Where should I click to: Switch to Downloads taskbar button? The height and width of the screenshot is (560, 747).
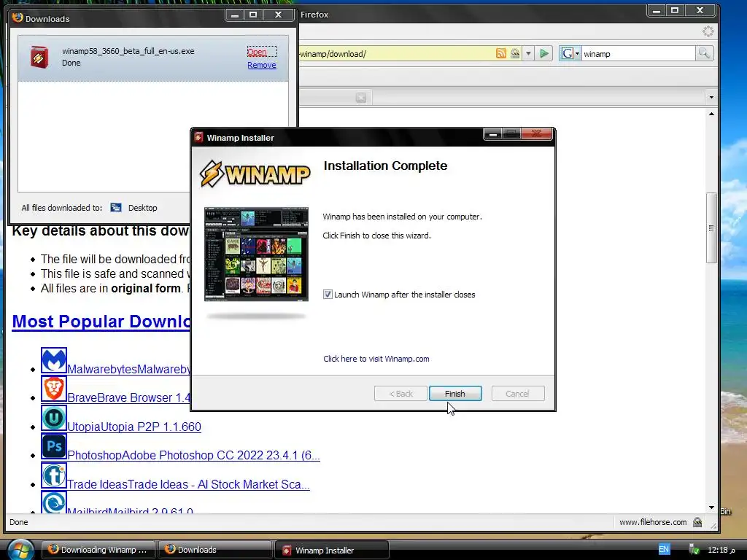click(x=214, y=550)
